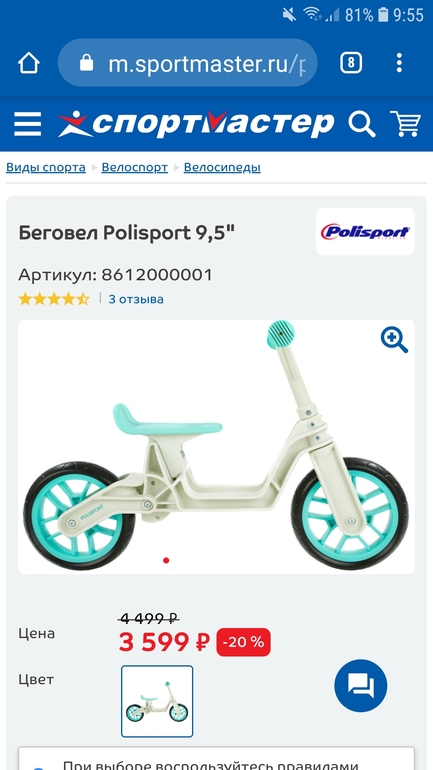Screen dimensions: 433x770
Task: Open the 3 отзыва reviews link
Action: tap(136, 299)
